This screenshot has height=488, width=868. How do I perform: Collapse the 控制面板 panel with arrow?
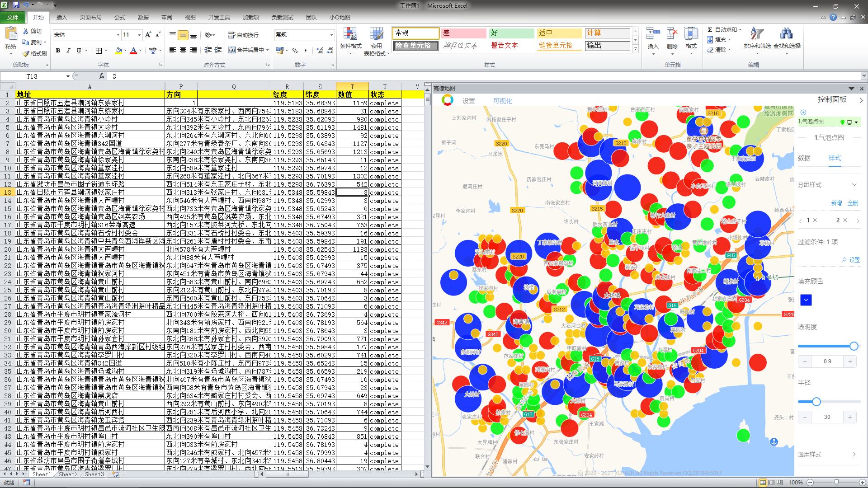coord(861,100)
